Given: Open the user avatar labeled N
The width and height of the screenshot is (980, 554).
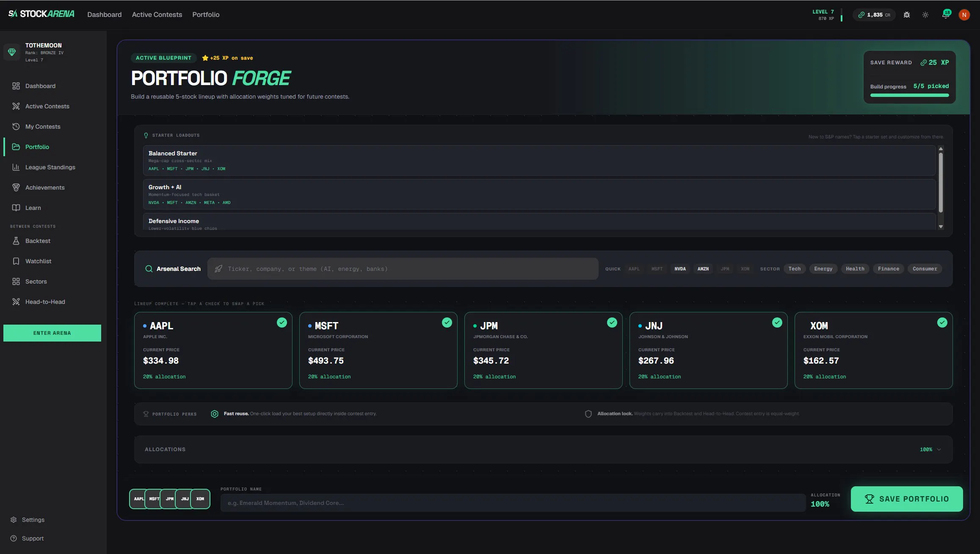Looking at the screenshot, I should 964,15.
